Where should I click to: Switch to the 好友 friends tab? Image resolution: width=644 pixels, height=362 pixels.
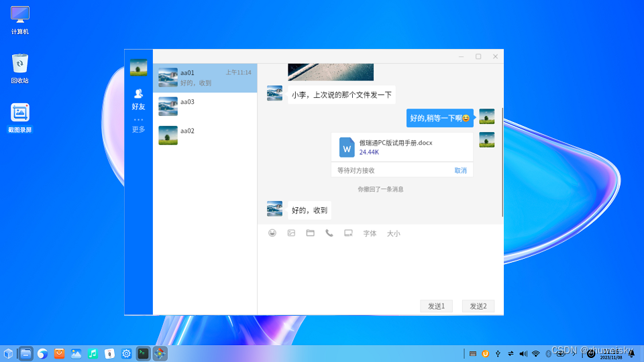click(138, 100)
